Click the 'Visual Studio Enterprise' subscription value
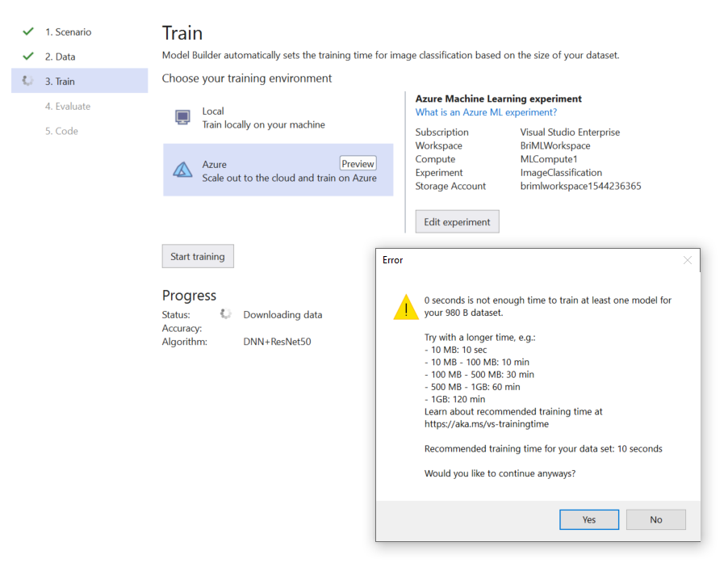The image size is (728, 563). click(x=570, y=132)
